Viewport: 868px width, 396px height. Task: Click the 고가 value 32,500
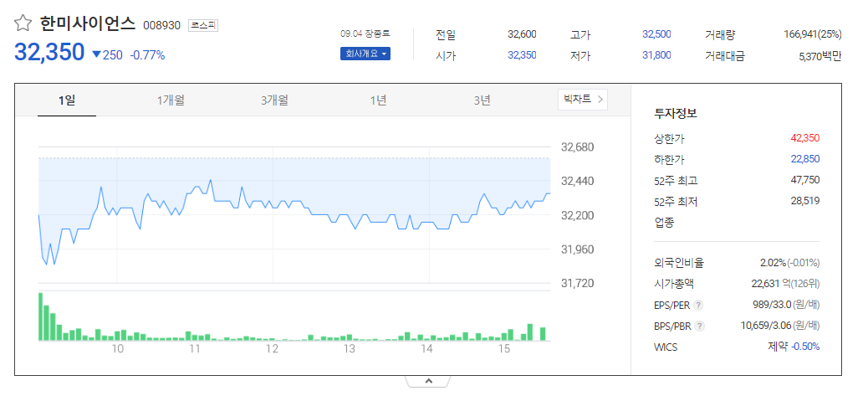656,34
